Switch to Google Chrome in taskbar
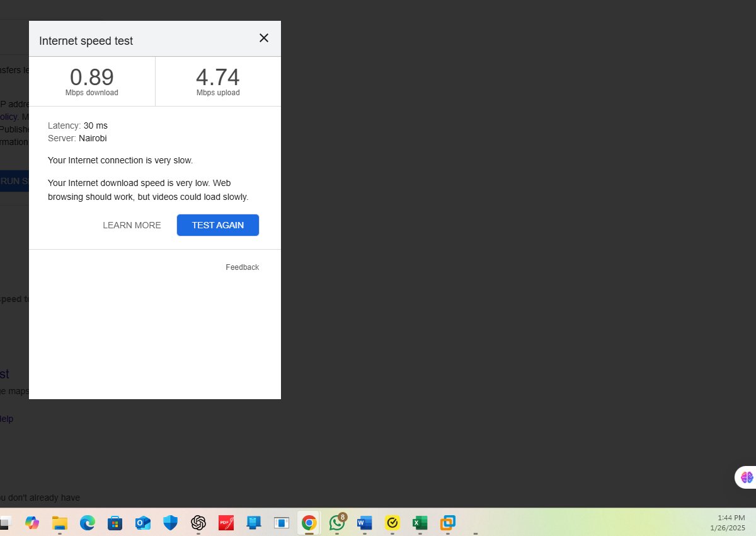 point(309,523)
